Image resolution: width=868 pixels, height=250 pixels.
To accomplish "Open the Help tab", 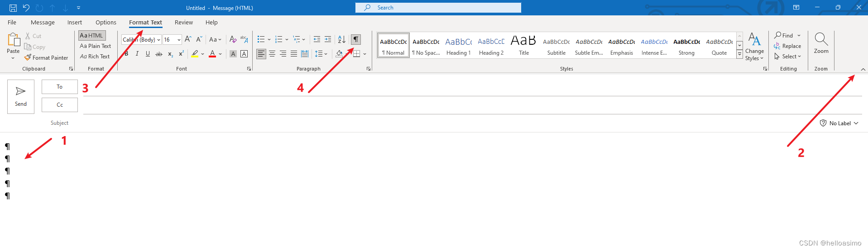I will (x=211, y=22).
